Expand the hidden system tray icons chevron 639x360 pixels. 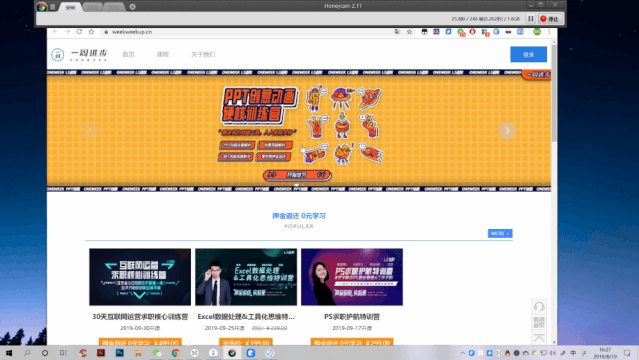[x=462, y=353]
